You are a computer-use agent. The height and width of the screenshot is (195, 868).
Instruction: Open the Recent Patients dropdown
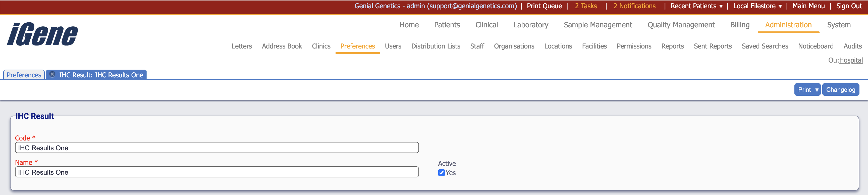[x=696, y=6]
